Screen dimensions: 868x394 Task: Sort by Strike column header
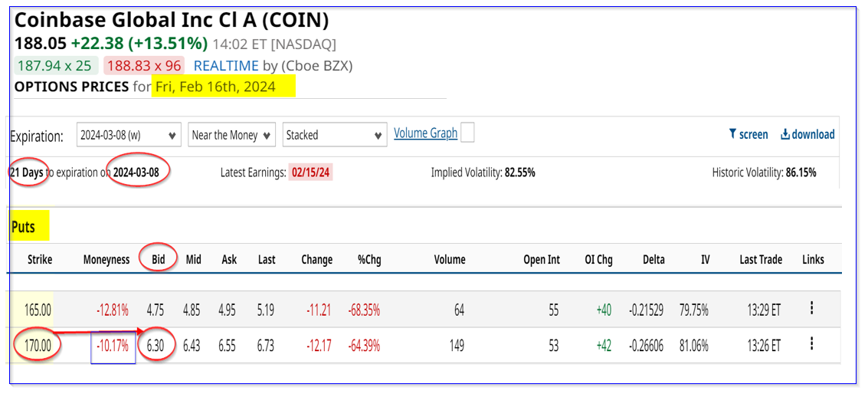click(x=40, y=260)
